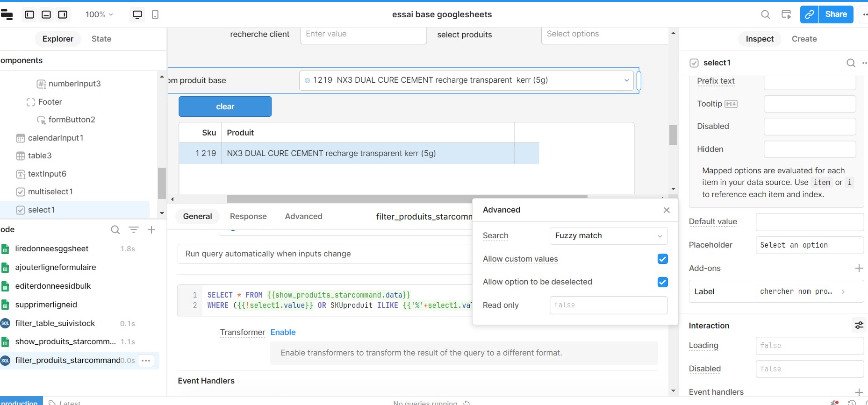Click the canvas horizontal scrollbar thumb
The image size is (868, 405).
tap(407, 199)
